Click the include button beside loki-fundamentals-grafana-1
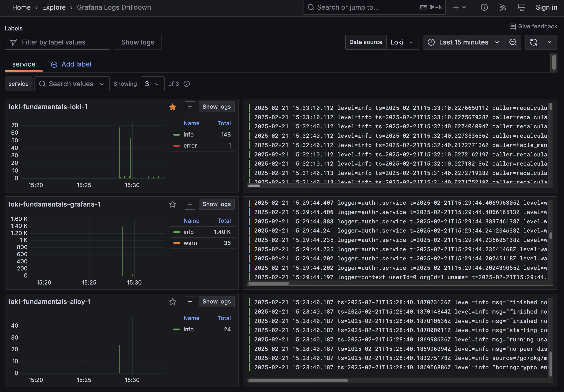 tap(190, 204)
